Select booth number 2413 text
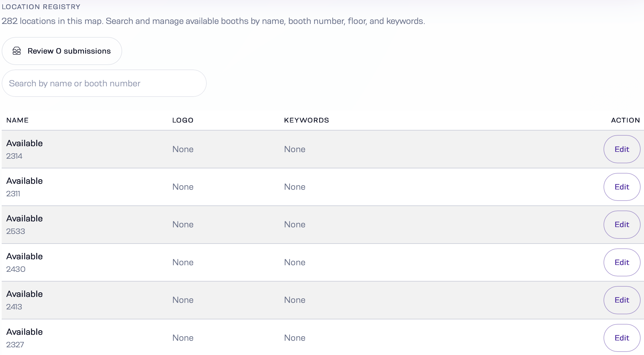644x355 pixels. [14, 307]
